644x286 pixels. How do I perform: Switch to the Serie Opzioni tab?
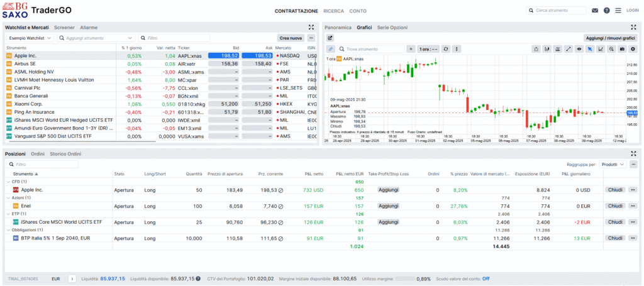392,28
